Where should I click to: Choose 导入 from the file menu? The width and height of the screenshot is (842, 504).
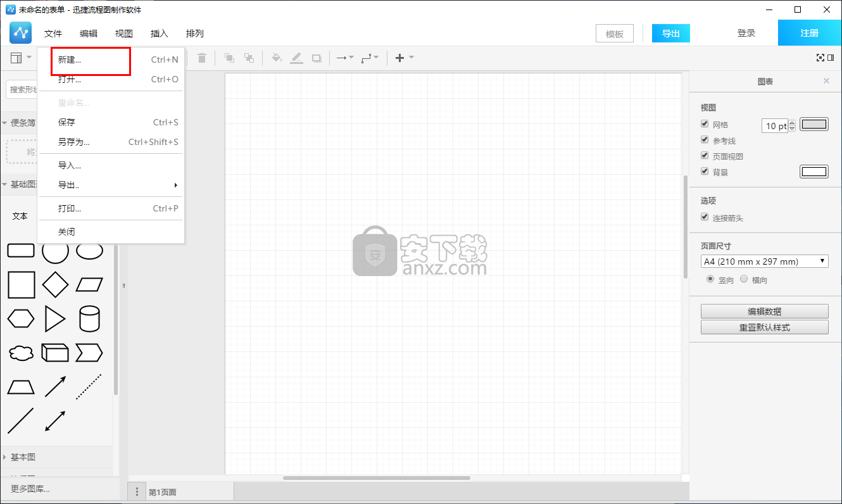pos(111,165)
